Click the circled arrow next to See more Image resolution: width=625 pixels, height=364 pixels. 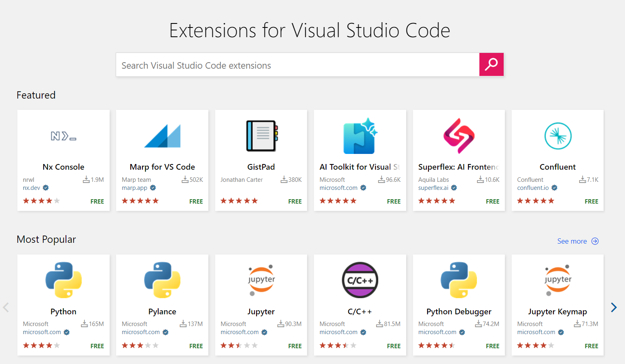tap(595, 241)
